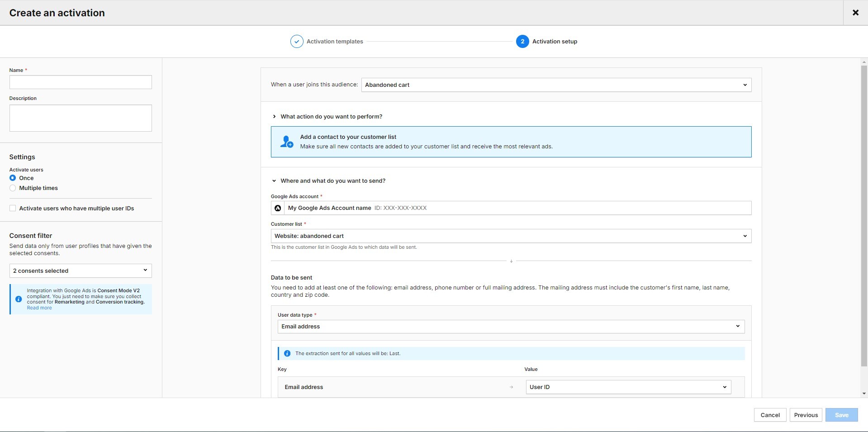Select the Once activation option
This screenshot has height=432, width=868.
(x=13, y=178)
